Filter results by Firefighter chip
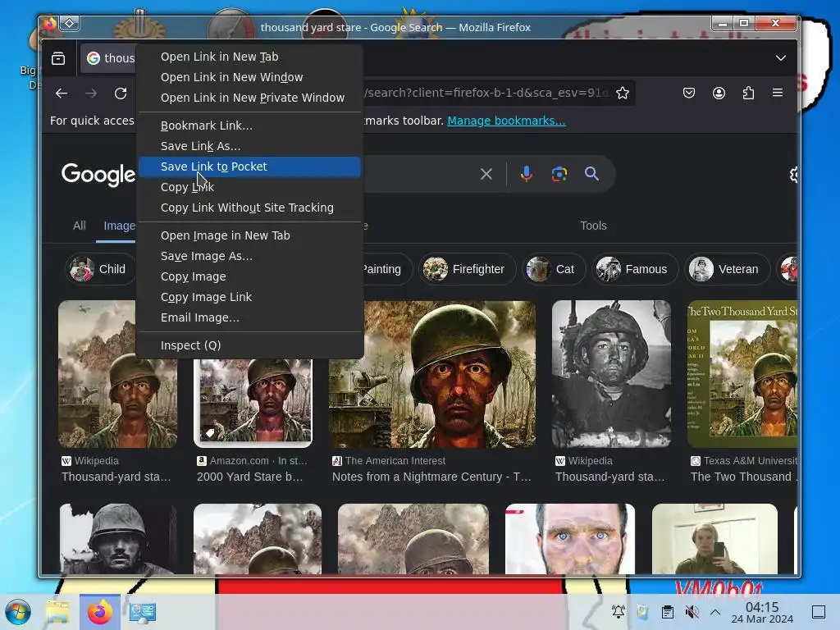 (x=467, y=269)
